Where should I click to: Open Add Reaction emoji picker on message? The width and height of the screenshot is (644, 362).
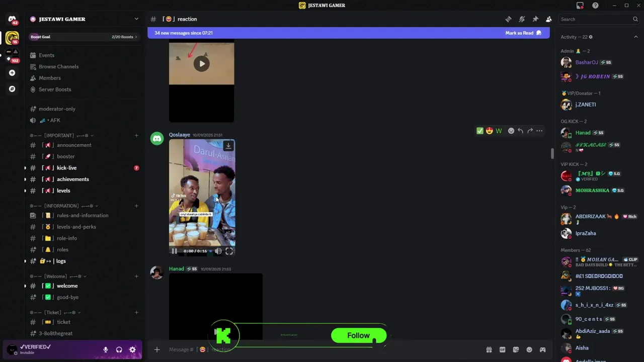coord(511,131)
